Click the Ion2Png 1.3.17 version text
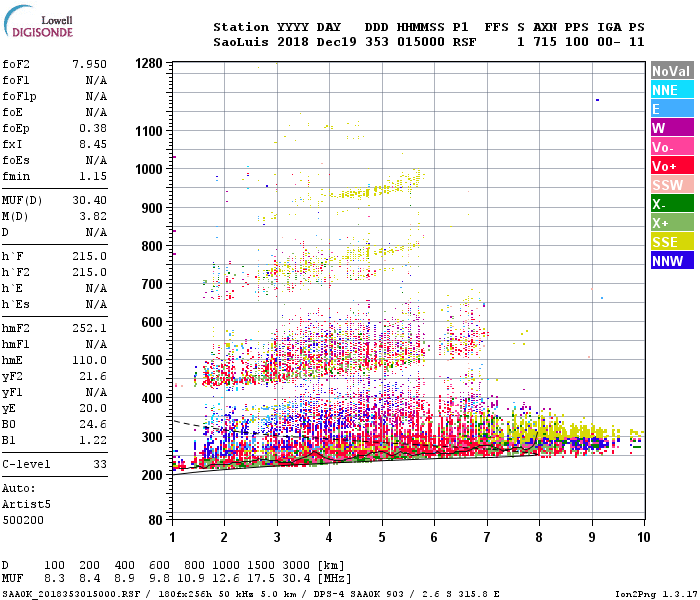This screenshot has width=700, height=600. click(x=656, y=594)
